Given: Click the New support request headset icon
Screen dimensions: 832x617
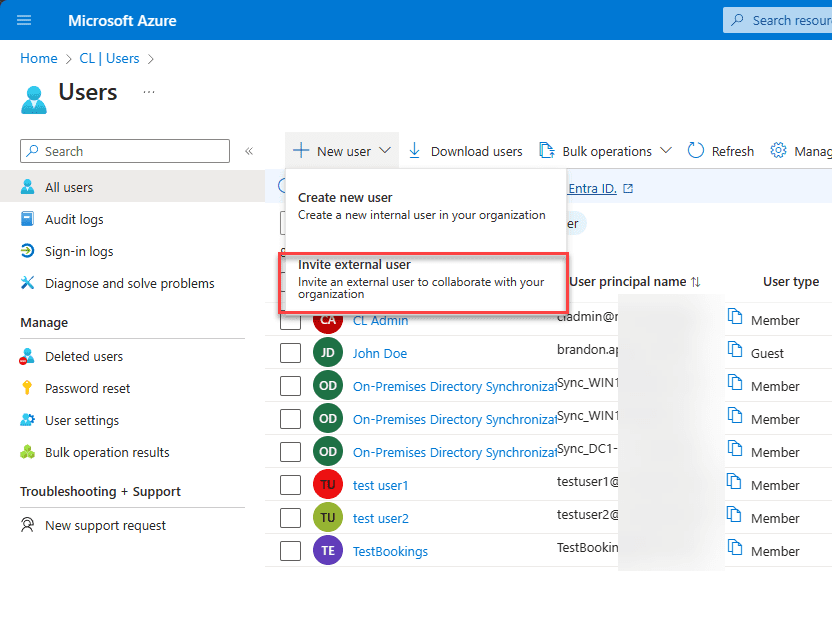Looking at the screenshot, I should point(27,525).
